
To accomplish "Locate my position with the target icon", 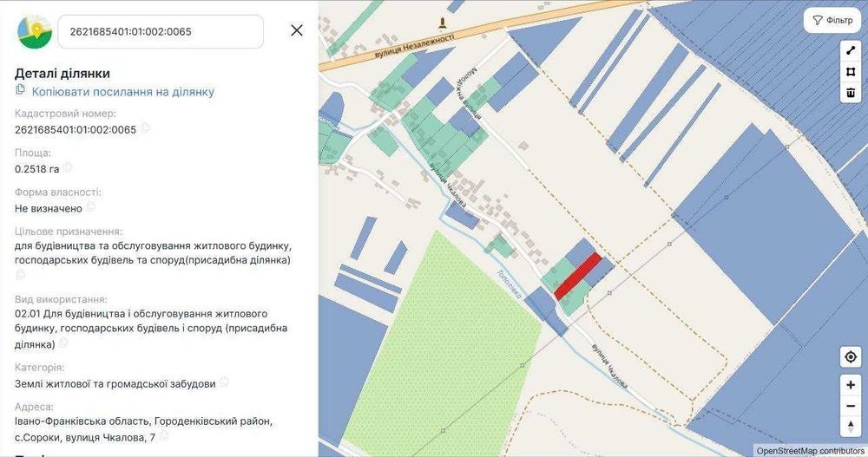I will click(x=851, y=357).
